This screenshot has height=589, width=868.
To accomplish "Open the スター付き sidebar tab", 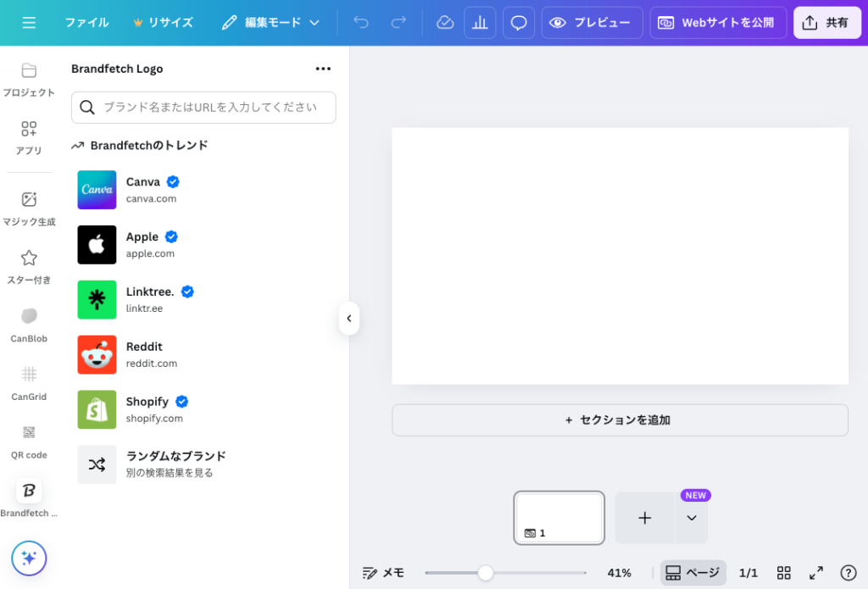I will tap(29, 267).
